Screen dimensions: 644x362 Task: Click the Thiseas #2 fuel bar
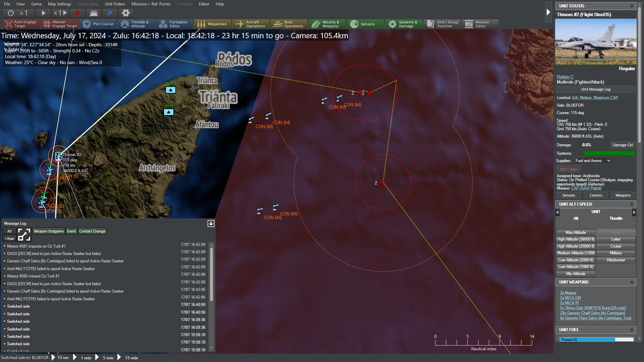pyautogui.click(x=596, y=339)
